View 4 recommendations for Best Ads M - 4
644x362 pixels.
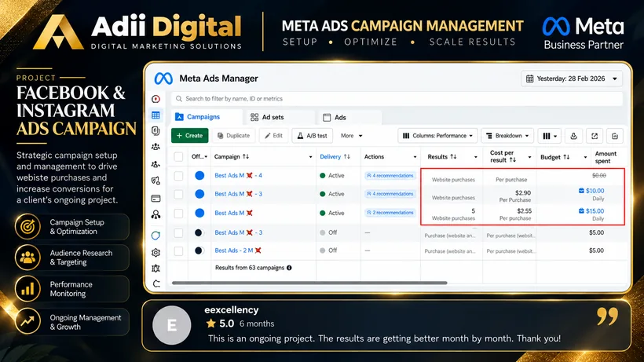[x=390, y=176]
